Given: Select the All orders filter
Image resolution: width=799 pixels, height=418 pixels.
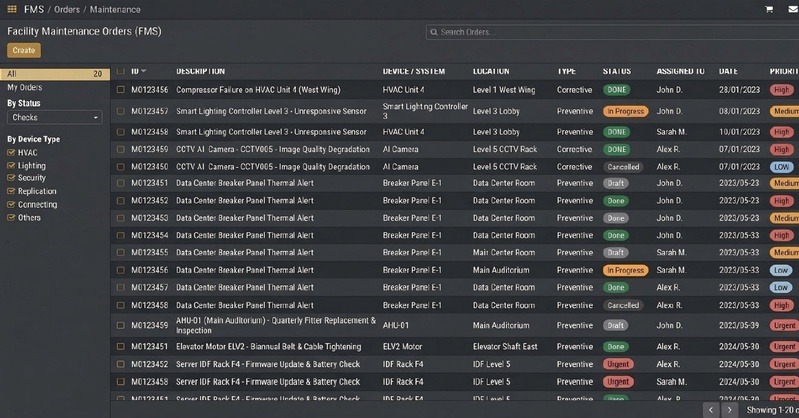Looking at the screenshot, I should click(55, 74).
